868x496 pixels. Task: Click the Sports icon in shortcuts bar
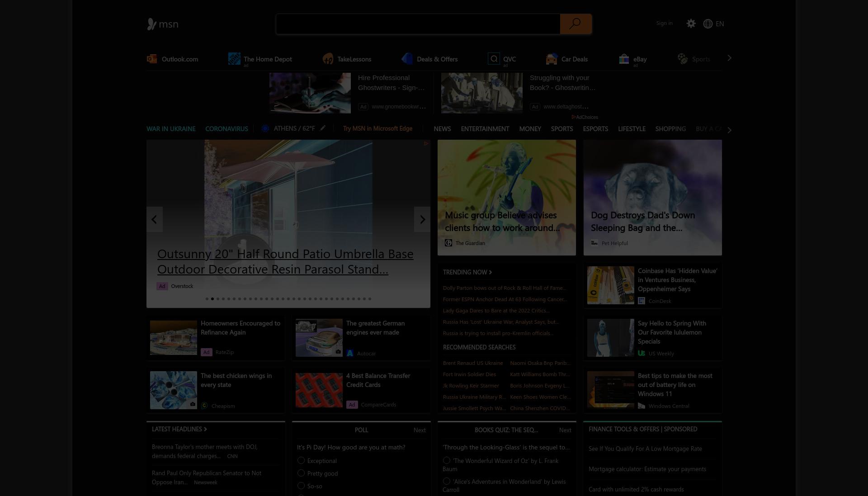682,59
